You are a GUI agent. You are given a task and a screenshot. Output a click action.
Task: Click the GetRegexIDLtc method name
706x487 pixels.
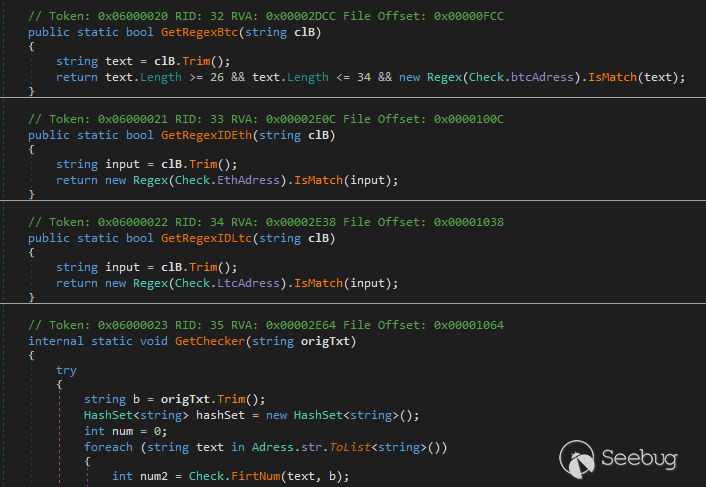tap(207, 239)
